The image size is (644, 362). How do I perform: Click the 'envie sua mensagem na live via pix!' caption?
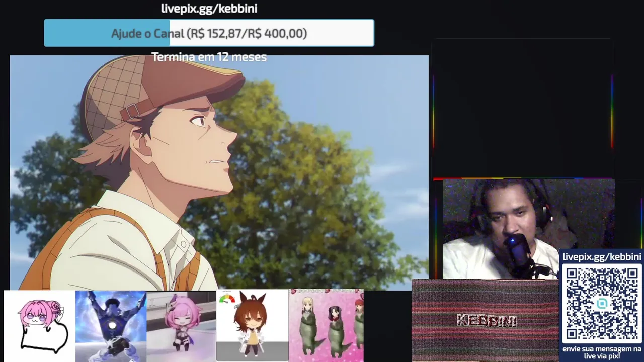click(x=602, y=352)
